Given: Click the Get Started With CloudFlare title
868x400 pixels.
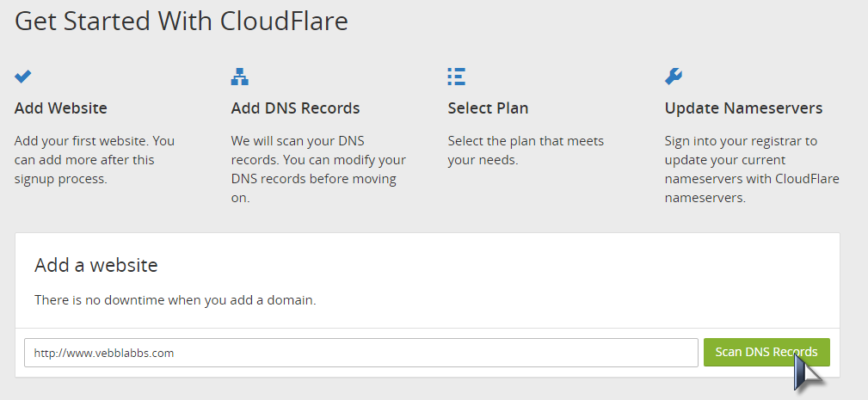Looking at the screenshot, I should coord(181,22).
